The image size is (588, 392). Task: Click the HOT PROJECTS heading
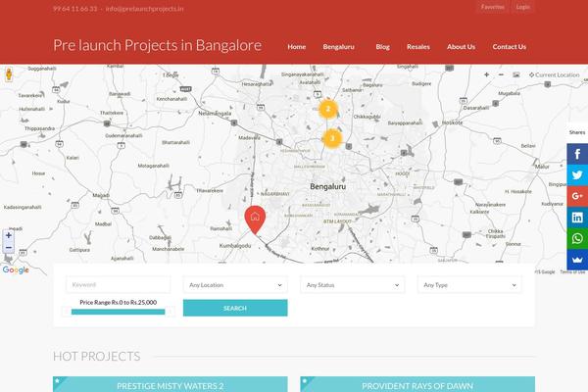pyautogui.click(x=97, y=356)
